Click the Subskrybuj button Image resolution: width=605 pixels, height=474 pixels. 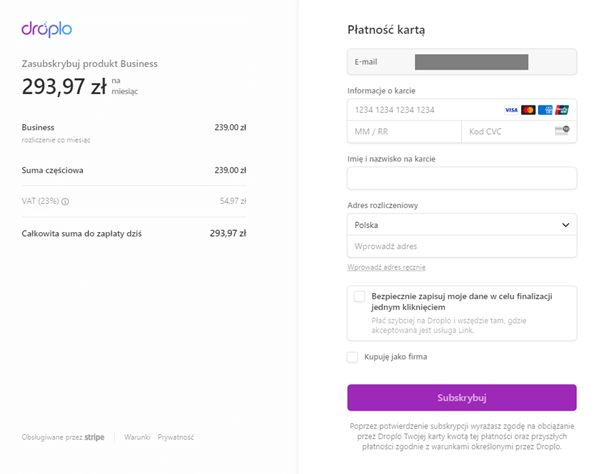tap(462, 398)
